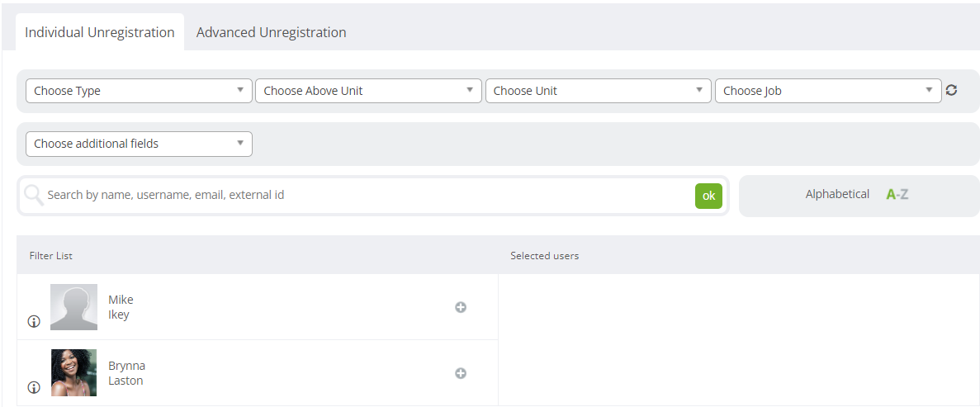Focus the name search input field
This screenshot has width=980, height=407.
coord(369,195)
